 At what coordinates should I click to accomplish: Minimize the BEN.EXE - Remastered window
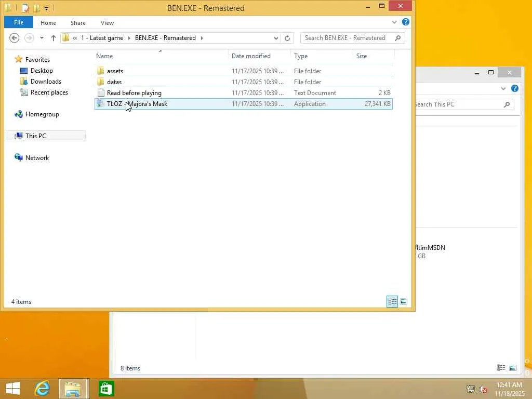368,6
